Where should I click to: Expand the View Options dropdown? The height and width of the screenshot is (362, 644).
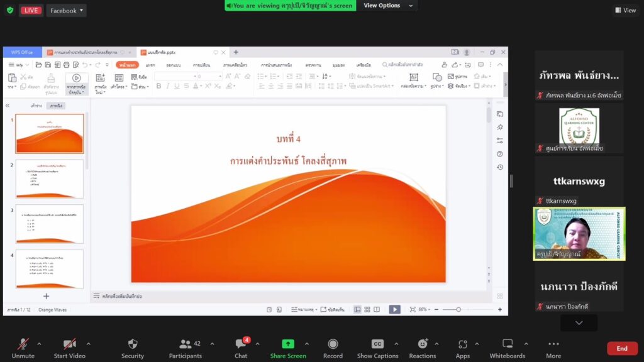click(x=389, y=6)
